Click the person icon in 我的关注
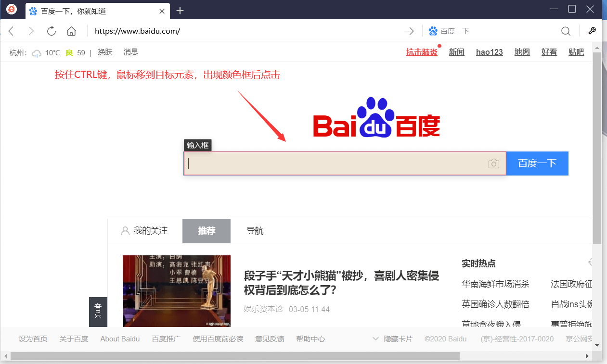607x364 pixels. coord(125,231)
